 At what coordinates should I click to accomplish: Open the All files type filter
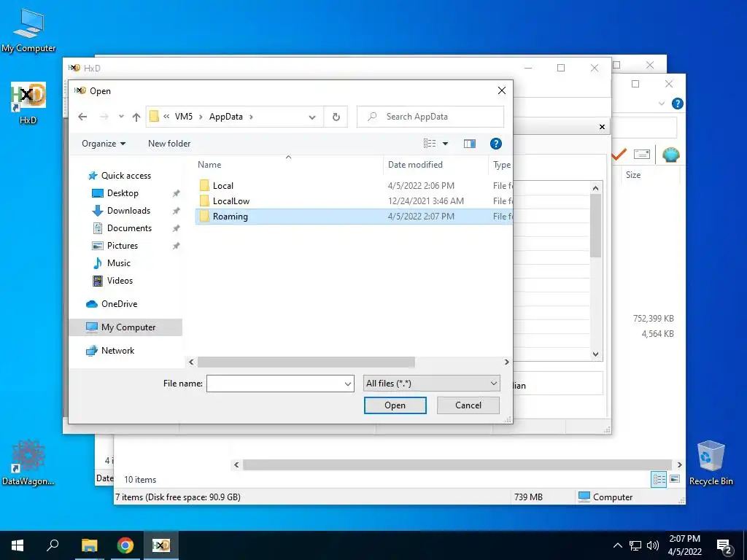coord(431,384)
